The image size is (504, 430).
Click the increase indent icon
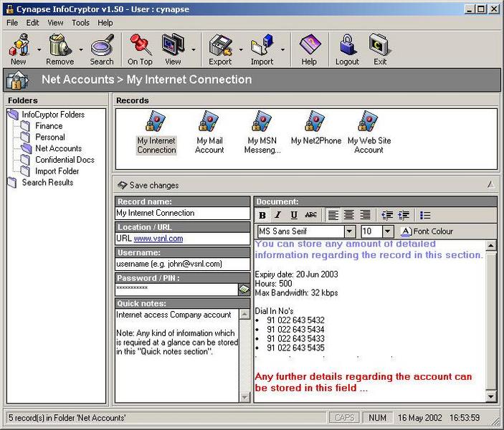coord(404,215)
